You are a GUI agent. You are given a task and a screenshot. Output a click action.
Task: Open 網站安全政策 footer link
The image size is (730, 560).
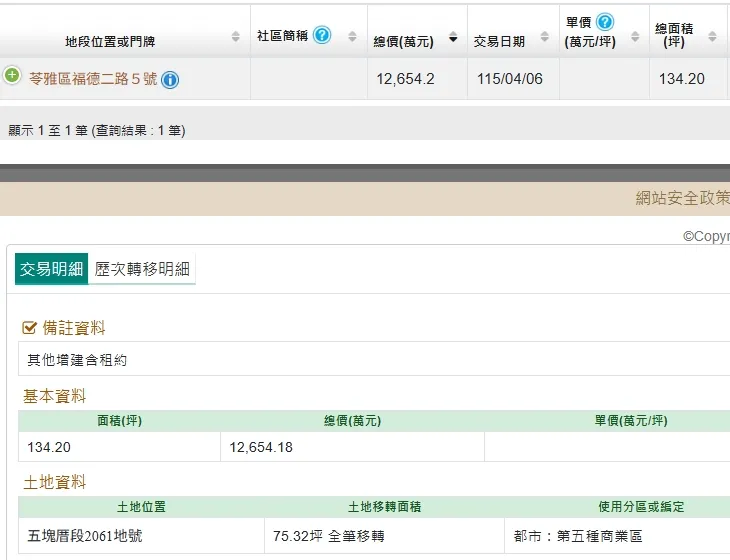(683, 198)
